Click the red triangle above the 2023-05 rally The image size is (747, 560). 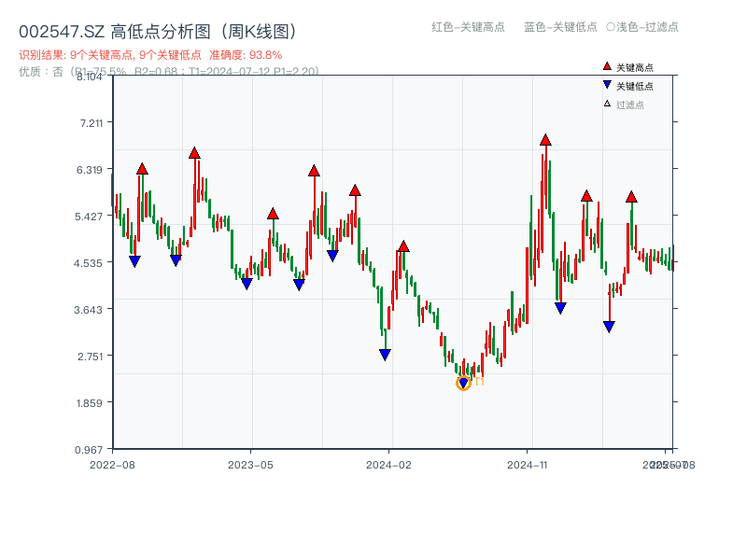coord(273,214)
